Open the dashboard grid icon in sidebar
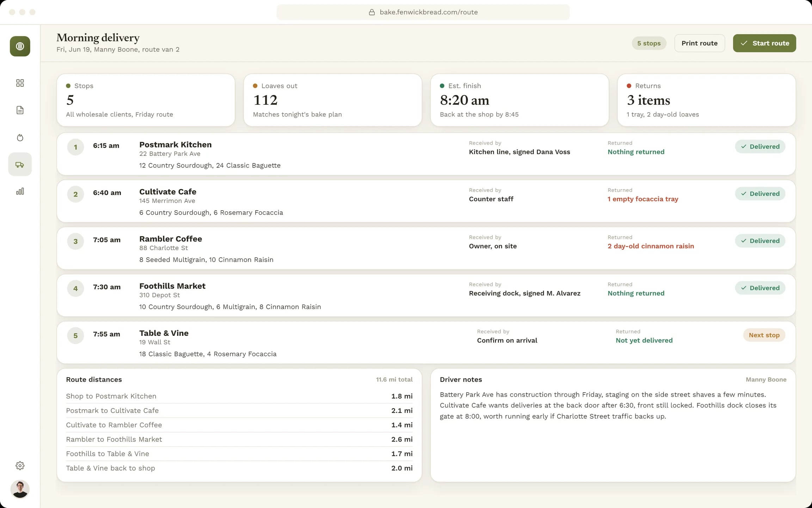Image resolution: width=812 pixels, height=508 pixels. click(20, 83)
